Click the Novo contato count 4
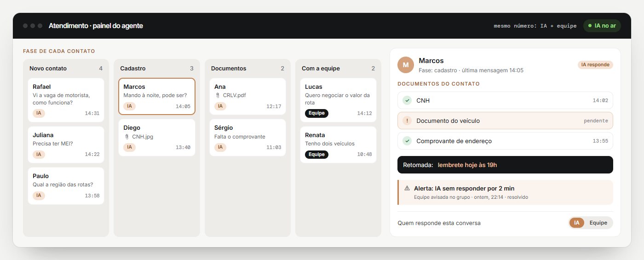Image resolution: width=644 pixels, height=260 pixels. [x=100, y=69]
